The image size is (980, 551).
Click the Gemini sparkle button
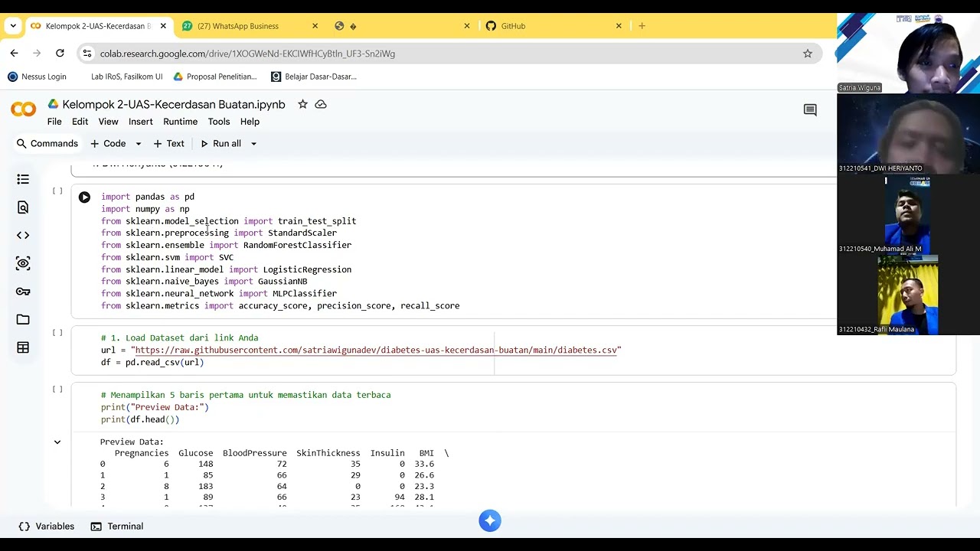(x=490, y=521)
